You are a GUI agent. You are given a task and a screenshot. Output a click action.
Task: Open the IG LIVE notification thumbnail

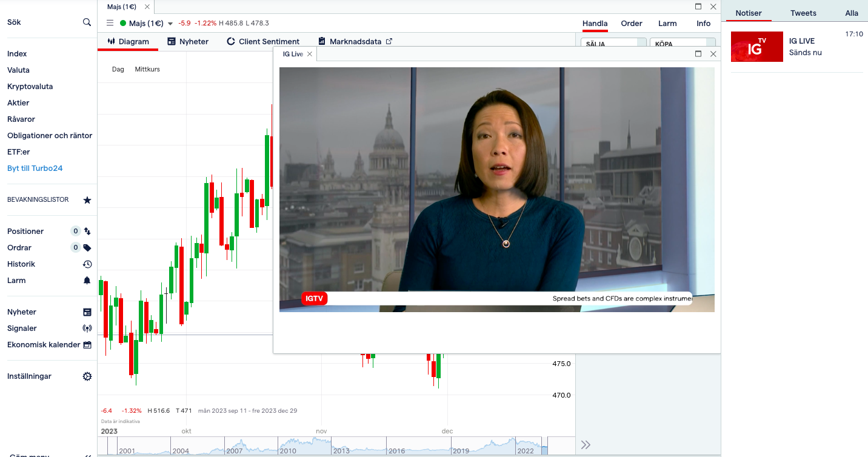click(756, 47)
